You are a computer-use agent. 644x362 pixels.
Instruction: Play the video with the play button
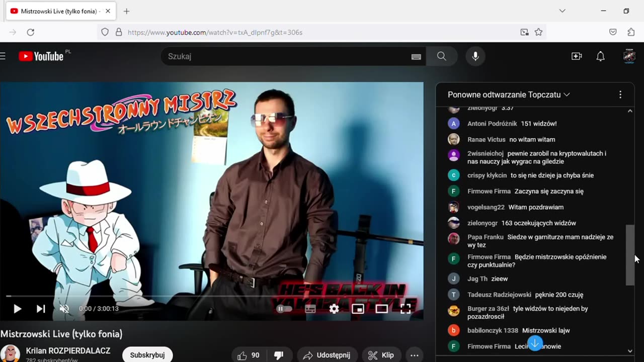17,309
